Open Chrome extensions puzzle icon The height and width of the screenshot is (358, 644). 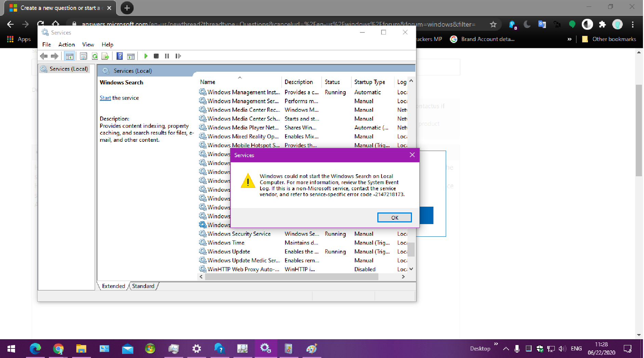[602, 24]
